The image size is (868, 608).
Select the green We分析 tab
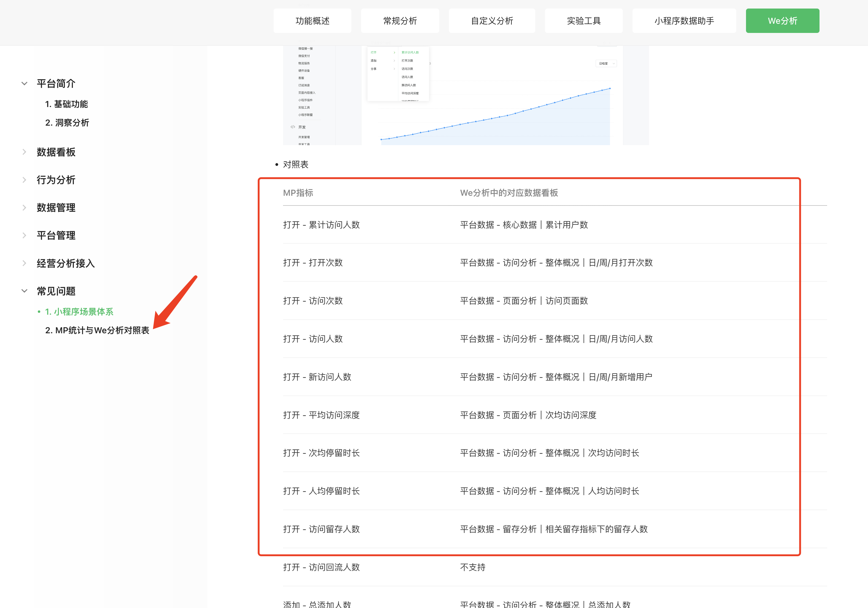click(782, 21)
